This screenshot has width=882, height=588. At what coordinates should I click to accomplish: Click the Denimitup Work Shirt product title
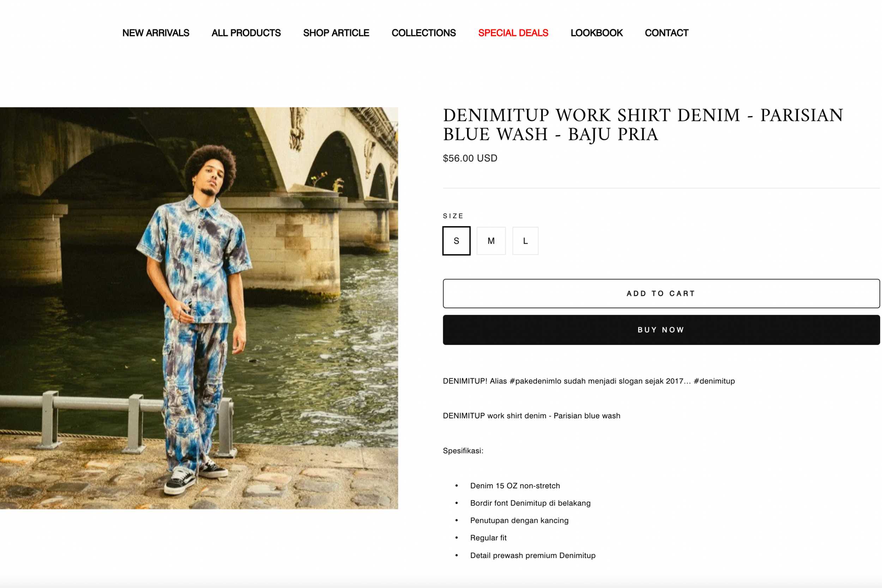point(643,125)
